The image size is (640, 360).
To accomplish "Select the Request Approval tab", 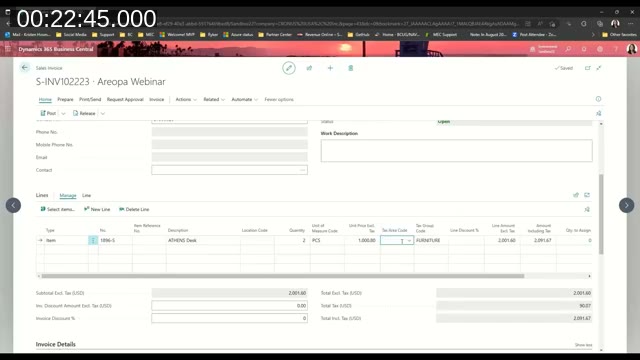I will point(125,100).
